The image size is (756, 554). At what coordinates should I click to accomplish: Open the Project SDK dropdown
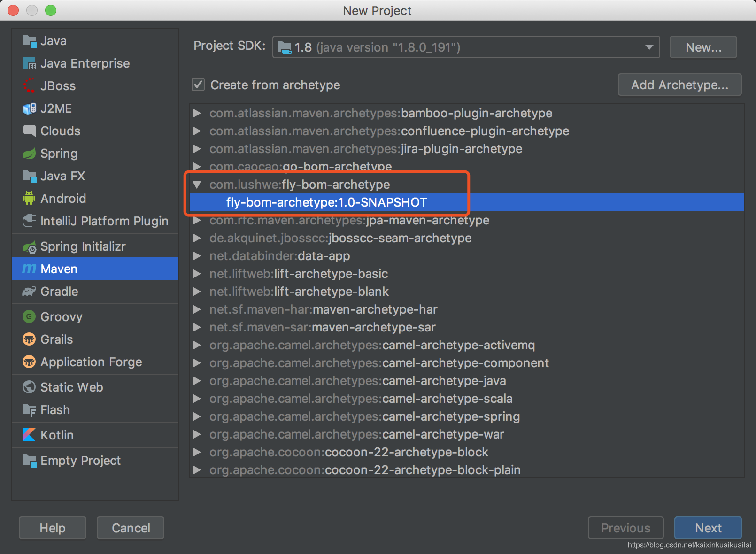tap(466, 47)
